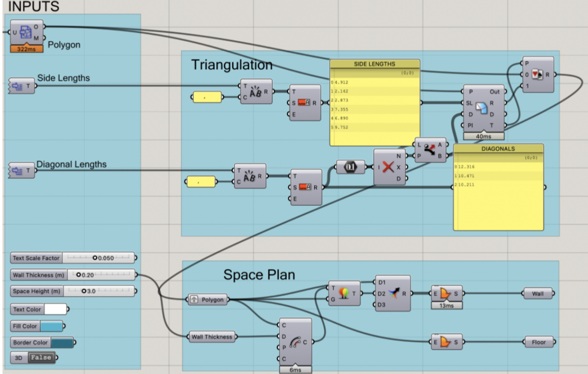Select the red X cross-reference component
The height and width of the screenshot is (374, 588).
(x=388, y=167)
